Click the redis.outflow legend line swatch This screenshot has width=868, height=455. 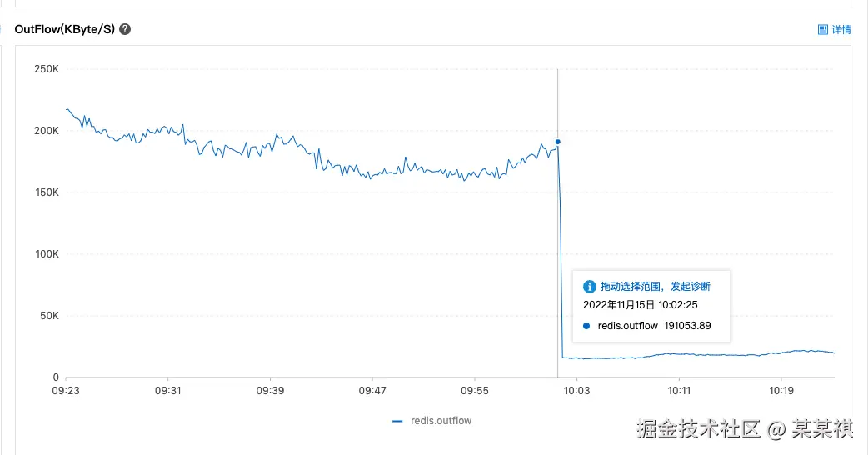click(x=398, y=422)
